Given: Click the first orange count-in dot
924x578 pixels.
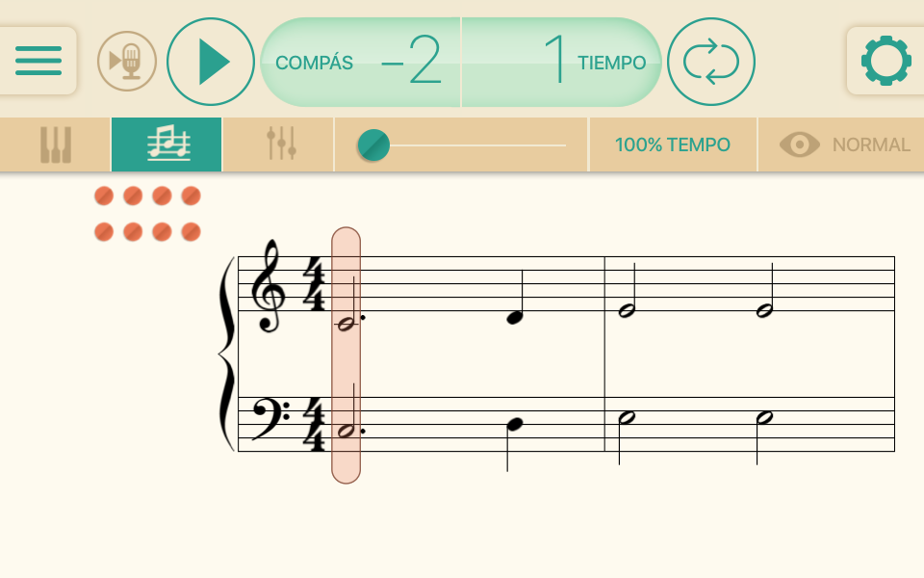Looking at the screenshot, I should coord(104,196).
